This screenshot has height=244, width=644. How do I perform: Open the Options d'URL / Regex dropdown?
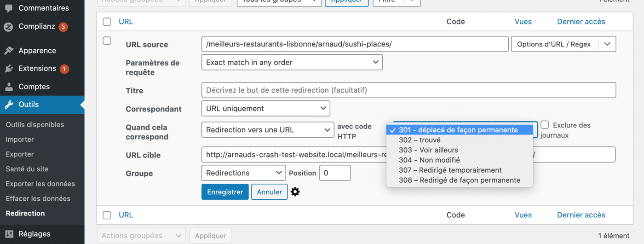point(563,44)
